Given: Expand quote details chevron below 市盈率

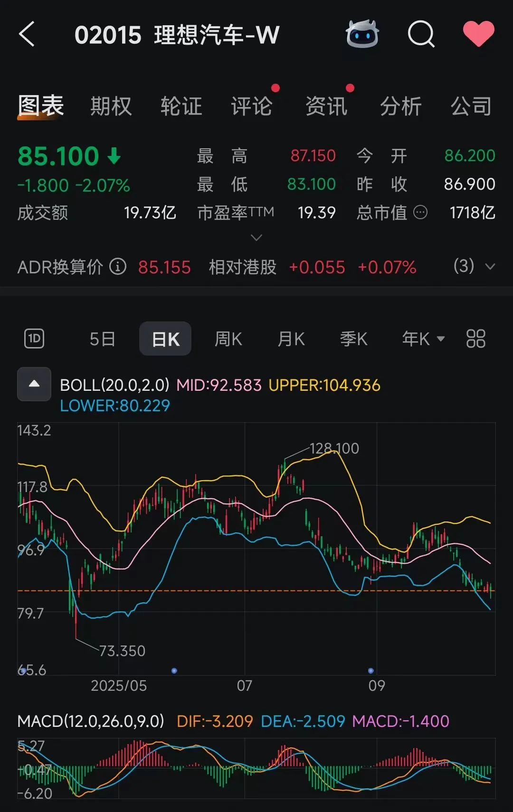Looking at the screenshot, I should point(256,237).
